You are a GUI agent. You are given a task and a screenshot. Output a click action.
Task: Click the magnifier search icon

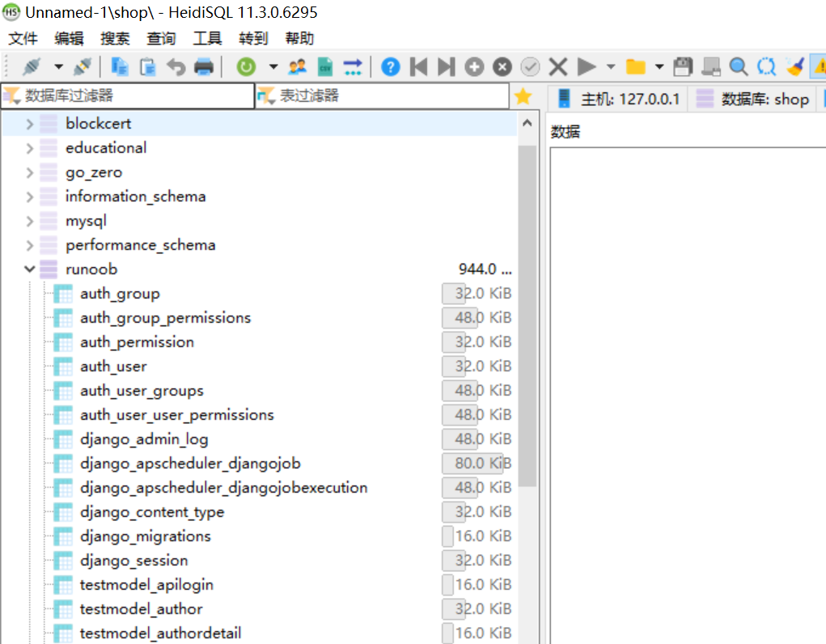[739, 67]
